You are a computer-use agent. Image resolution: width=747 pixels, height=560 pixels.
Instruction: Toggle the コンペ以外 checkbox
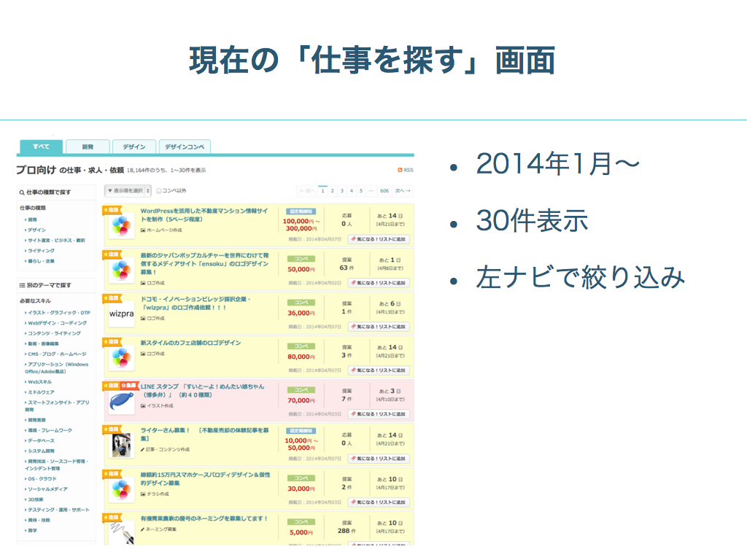point(159,191)
